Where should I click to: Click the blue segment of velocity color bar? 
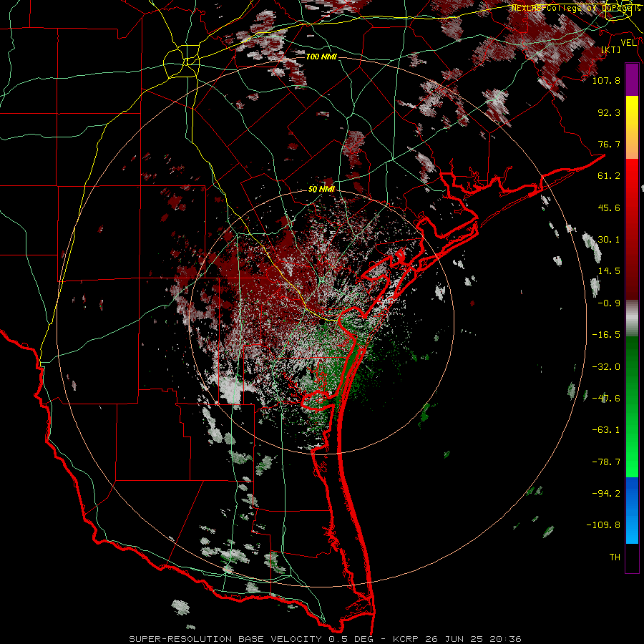[632, 510]
